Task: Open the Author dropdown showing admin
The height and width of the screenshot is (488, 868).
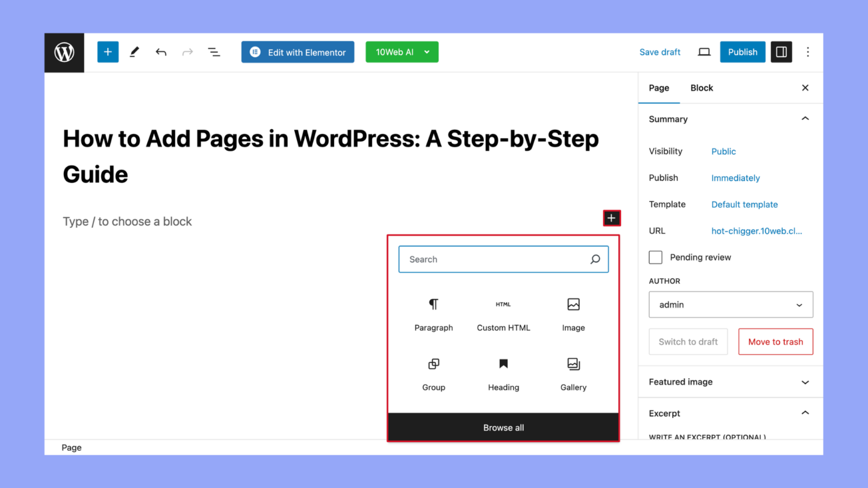Action: (x=730, y=304)
